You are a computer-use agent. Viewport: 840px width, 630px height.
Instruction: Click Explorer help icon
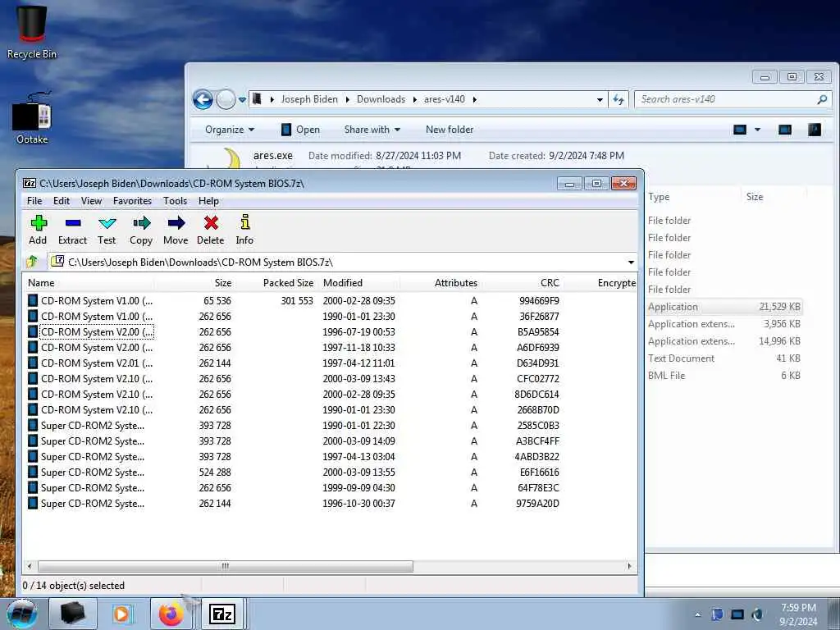(x=815, y=130)
